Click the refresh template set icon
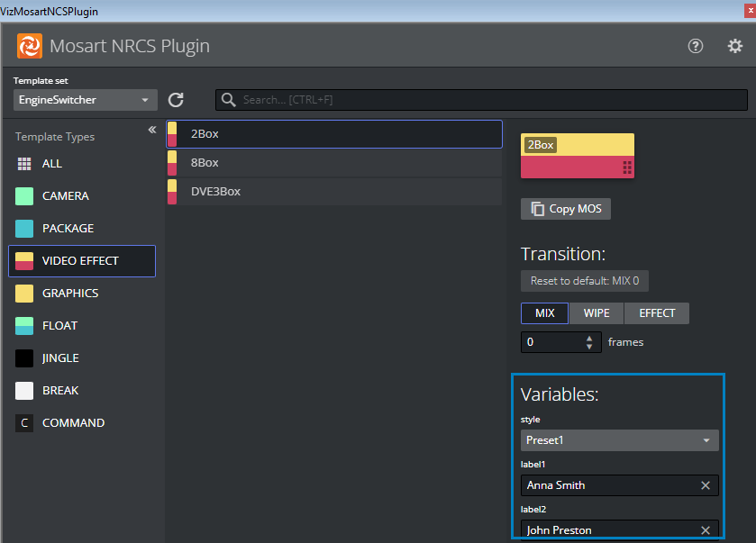Image resolution: width=756 pixels, height=543 pixels. (176, 100)
